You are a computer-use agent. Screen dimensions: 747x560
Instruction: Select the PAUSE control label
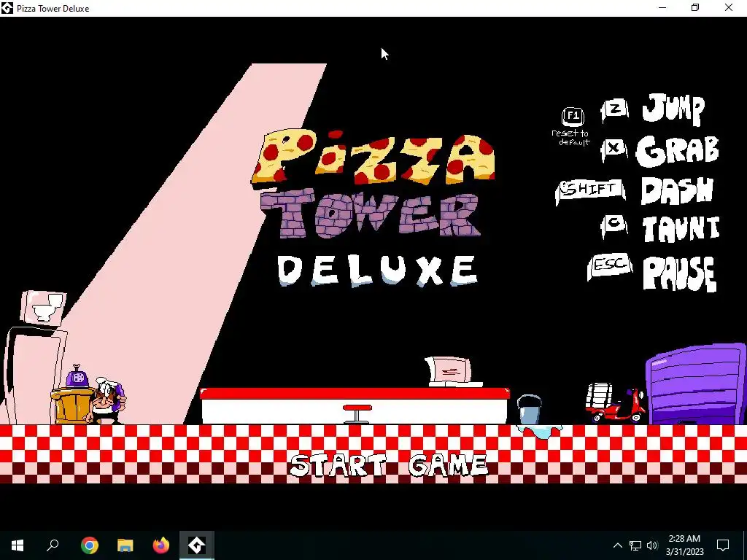(x=680, y=273)
